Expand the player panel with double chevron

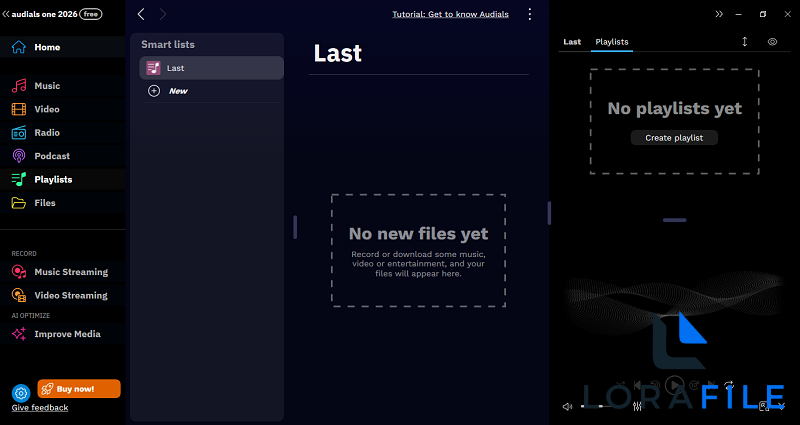pyautogui.click(x=719, y=14)
